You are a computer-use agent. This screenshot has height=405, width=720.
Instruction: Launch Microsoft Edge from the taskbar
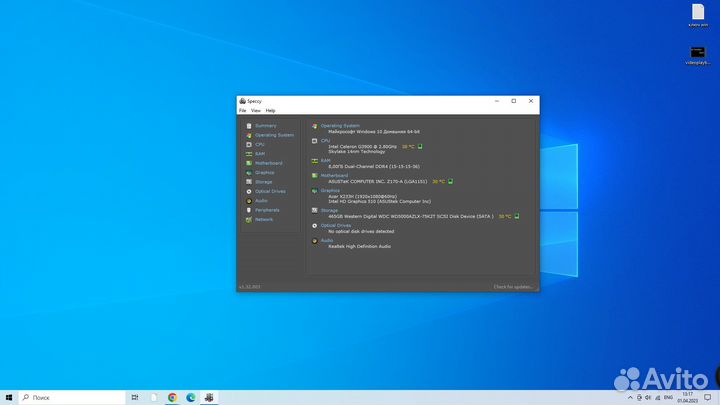coord(191,398)
